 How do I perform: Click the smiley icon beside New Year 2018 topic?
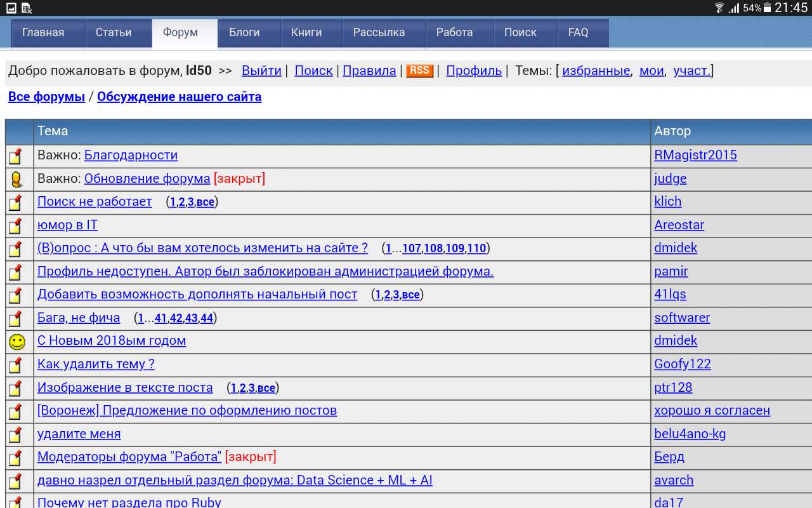(17, 342)
